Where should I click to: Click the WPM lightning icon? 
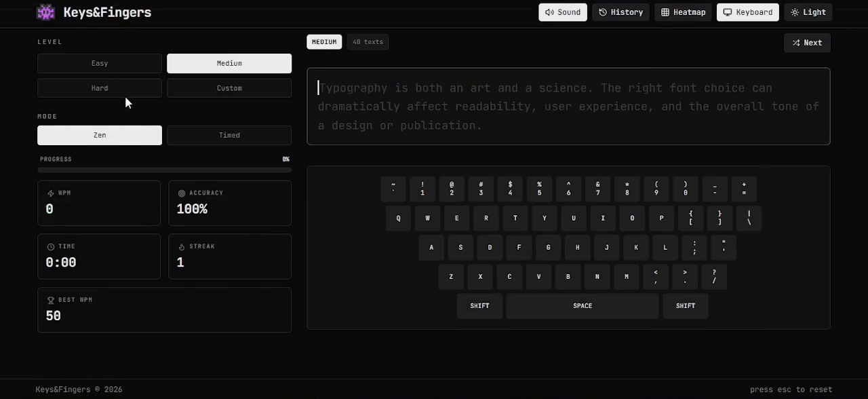(50, 193)
